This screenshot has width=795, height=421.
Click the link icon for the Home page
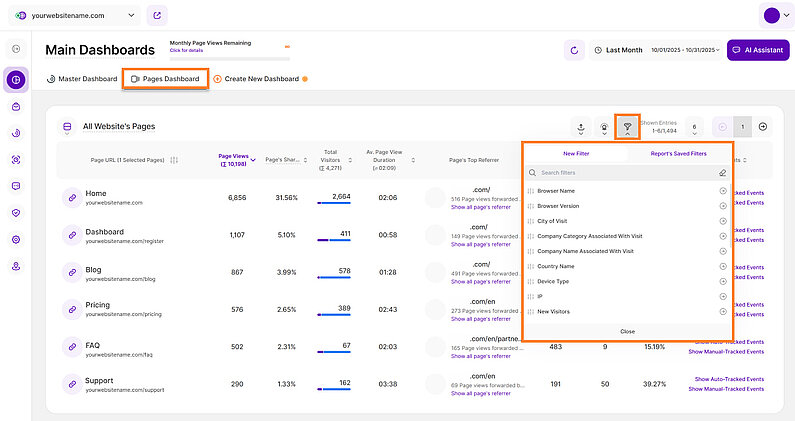pyautogui.click(x=72, y=198)
